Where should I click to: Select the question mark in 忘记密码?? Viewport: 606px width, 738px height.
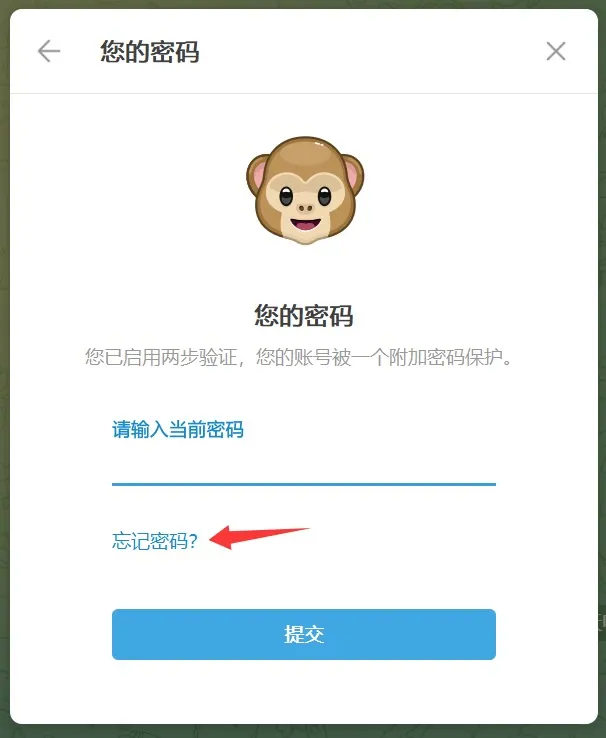193,541
